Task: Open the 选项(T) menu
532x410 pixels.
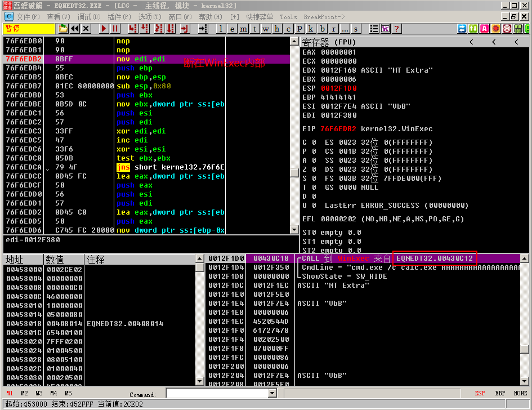Action: (150, 17)
